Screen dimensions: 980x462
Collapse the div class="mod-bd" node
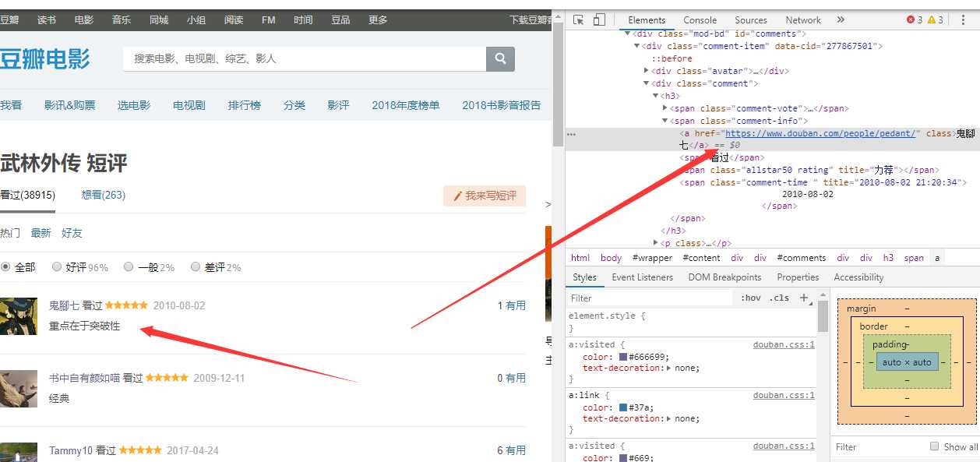click(628, 34)
